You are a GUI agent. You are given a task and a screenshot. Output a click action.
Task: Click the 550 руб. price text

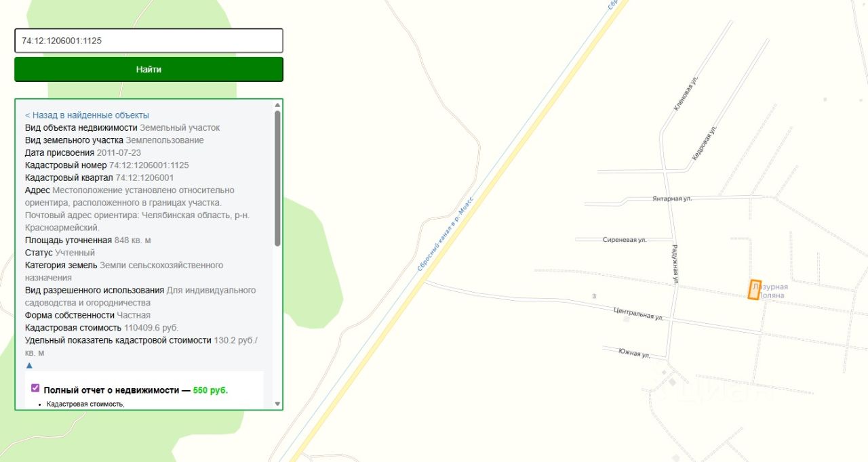[210, 390]
